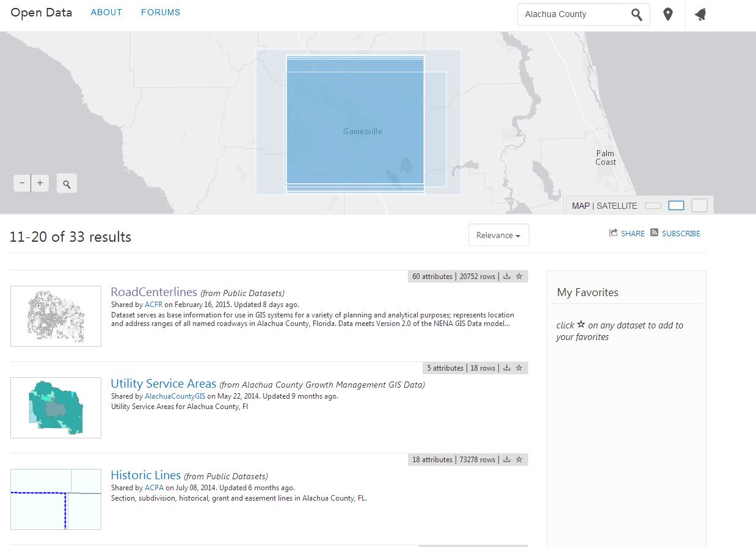
Task: Click the location pin icon in header
Action: [668, 14]
